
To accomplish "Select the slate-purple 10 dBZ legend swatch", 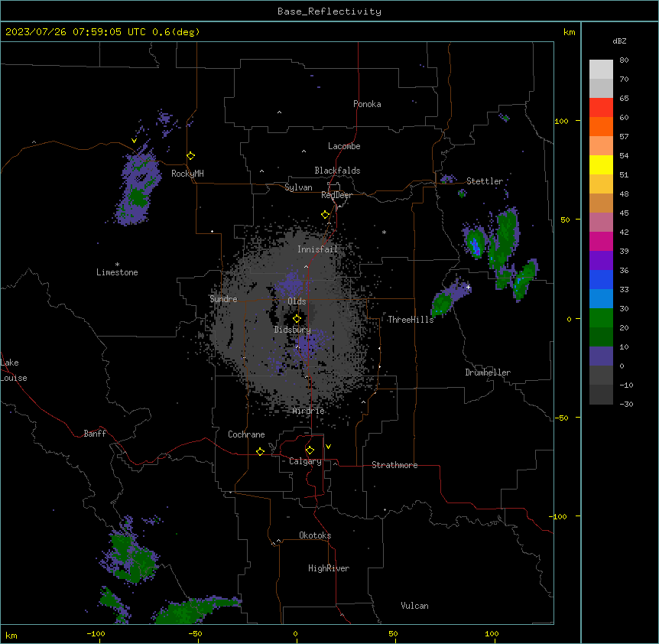I will click(601, 356).
